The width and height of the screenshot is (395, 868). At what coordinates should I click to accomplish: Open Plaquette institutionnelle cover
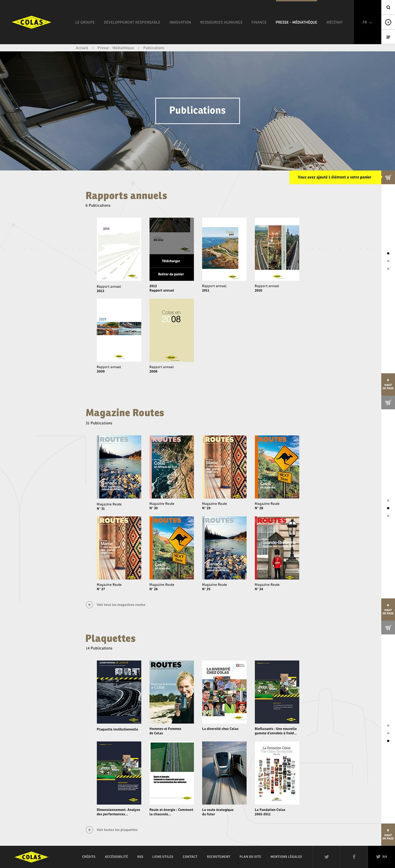click(119, 692)
